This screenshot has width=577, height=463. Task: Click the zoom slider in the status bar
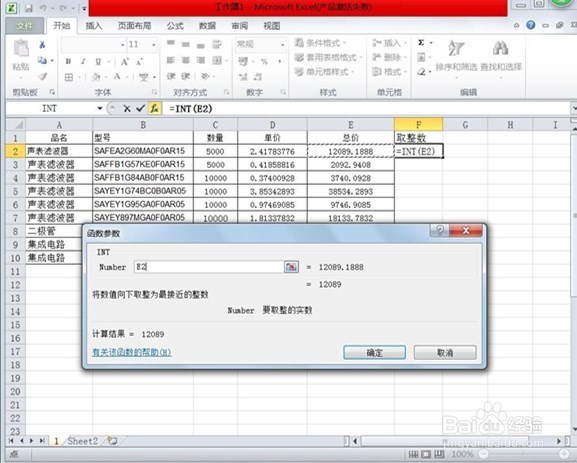tap(525, 455)
